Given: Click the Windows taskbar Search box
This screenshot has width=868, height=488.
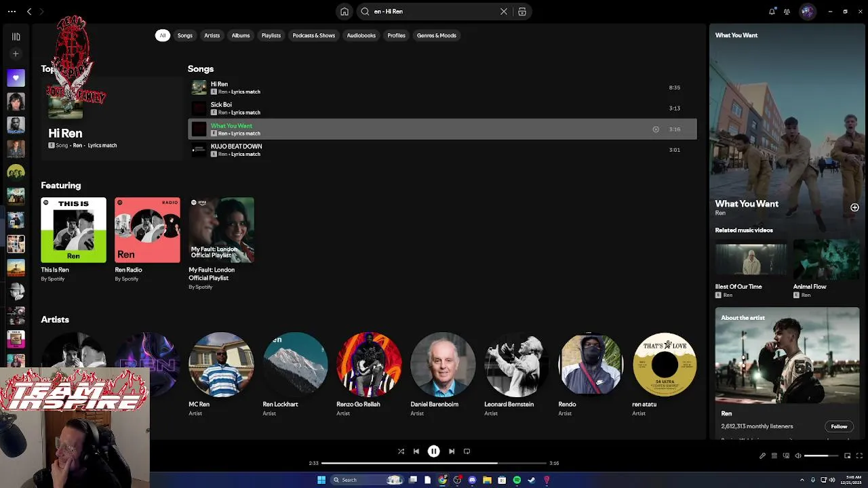Looking at the screenshot, I should (367, 480).
